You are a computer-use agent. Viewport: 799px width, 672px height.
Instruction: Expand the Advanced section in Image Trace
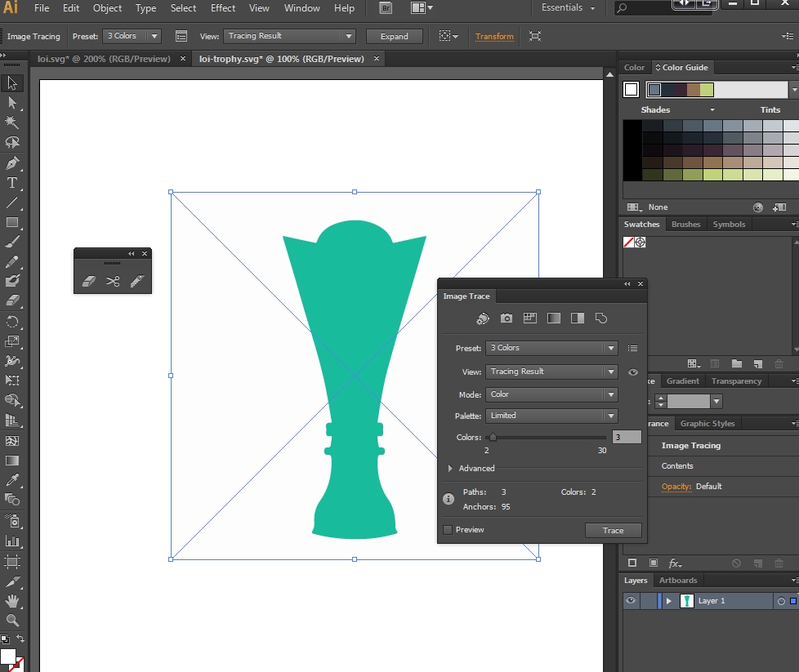point(451,469)
